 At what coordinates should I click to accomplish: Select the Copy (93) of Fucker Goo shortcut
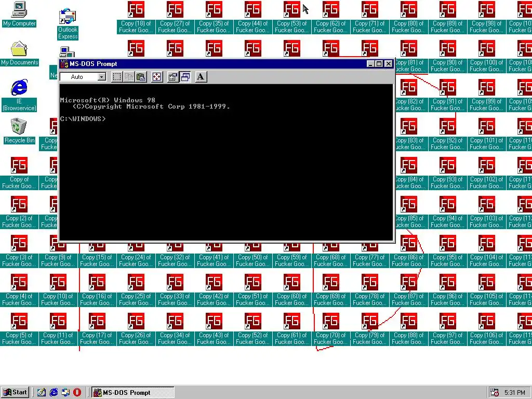tap(447, 174)
